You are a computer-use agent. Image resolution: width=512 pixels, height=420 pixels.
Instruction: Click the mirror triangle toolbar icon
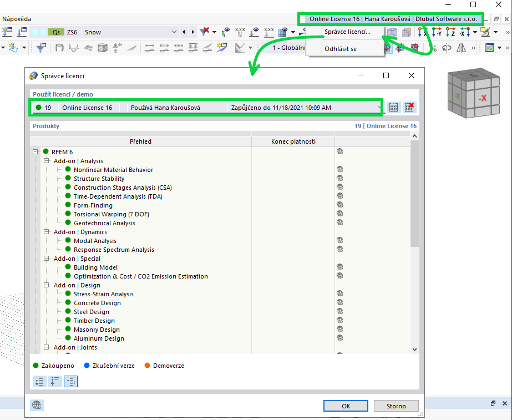click(x=461, y=48)
